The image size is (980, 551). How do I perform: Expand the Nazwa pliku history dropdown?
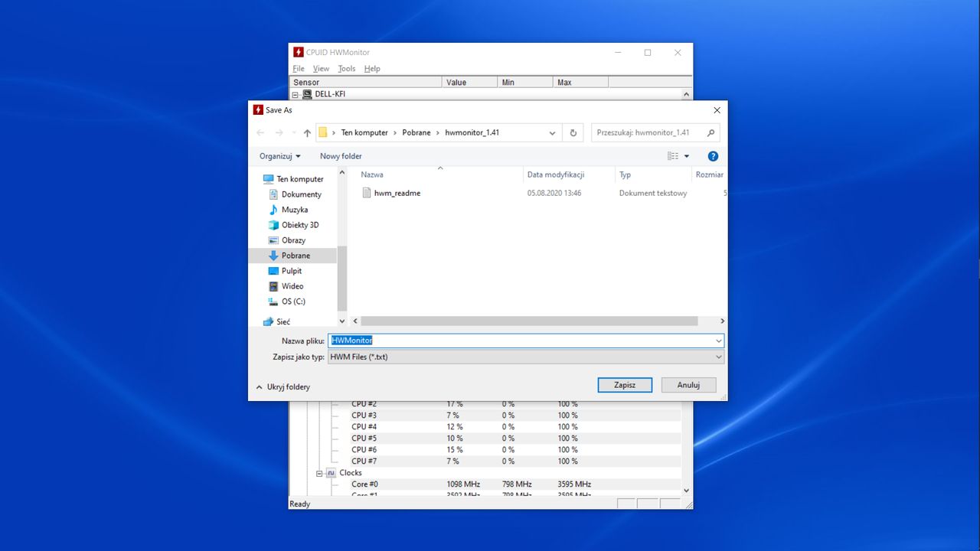718,341
